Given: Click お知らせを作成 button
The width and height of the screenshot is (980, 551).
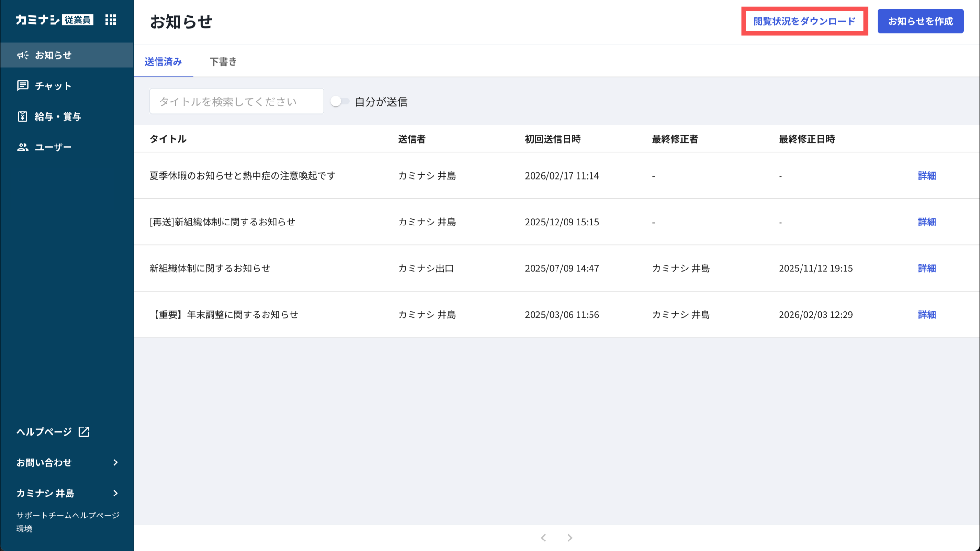Looking at the screenshot, I should [920, 21].
